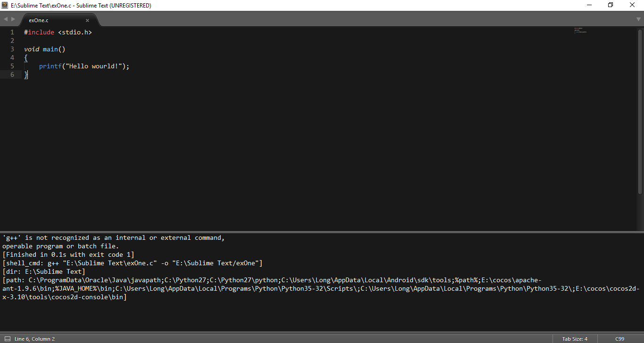This screenshot has width=644, height=343.
Task: Open the panel switcher icon in status bar
Action: pos(7,339)
